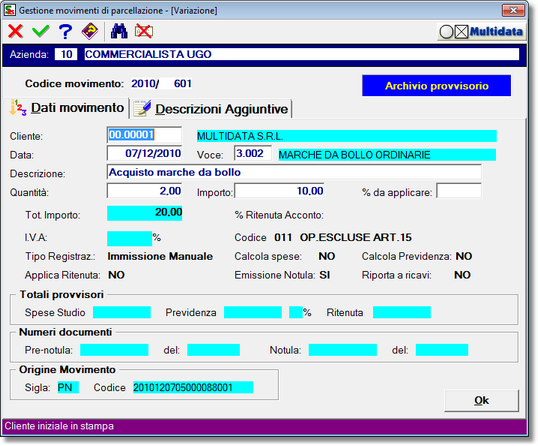Viewport: 538px width, 446px height.
Task: Click the application icon in title bar
Action: [x=10, y=10]
